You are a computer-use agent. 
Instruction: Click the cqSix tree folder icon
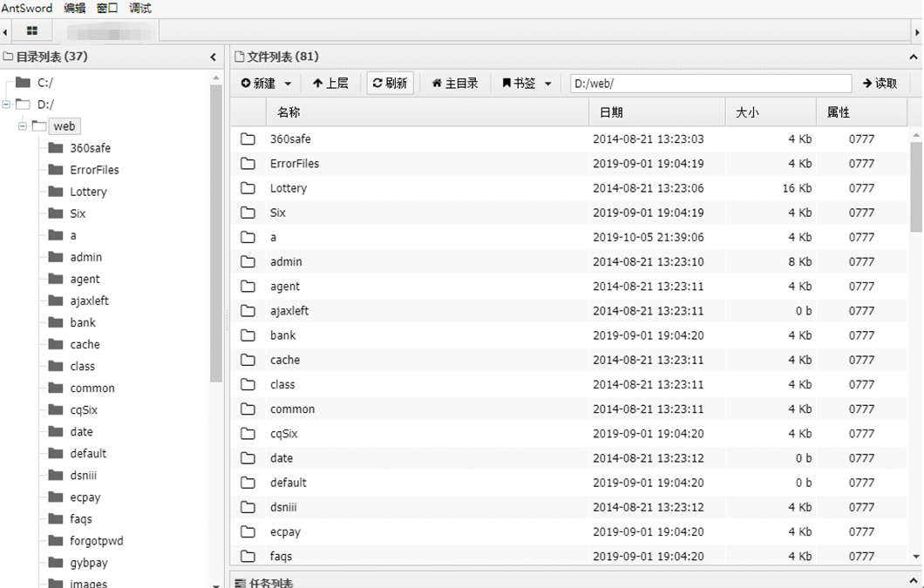(x=56, y=409)
